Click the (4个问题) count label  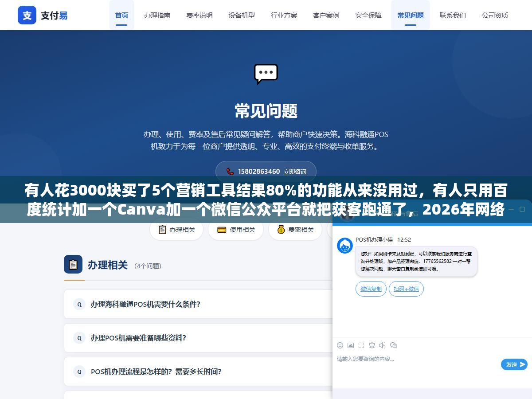click(148, 266)
